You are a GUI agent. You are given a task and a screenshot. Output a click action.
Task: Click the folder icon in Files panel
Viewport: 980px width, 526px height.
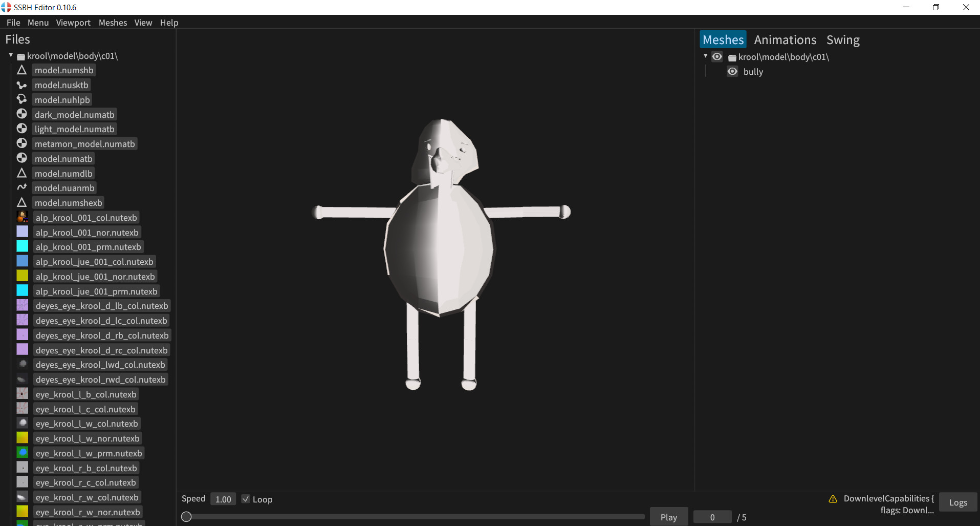tap(21, 56)
